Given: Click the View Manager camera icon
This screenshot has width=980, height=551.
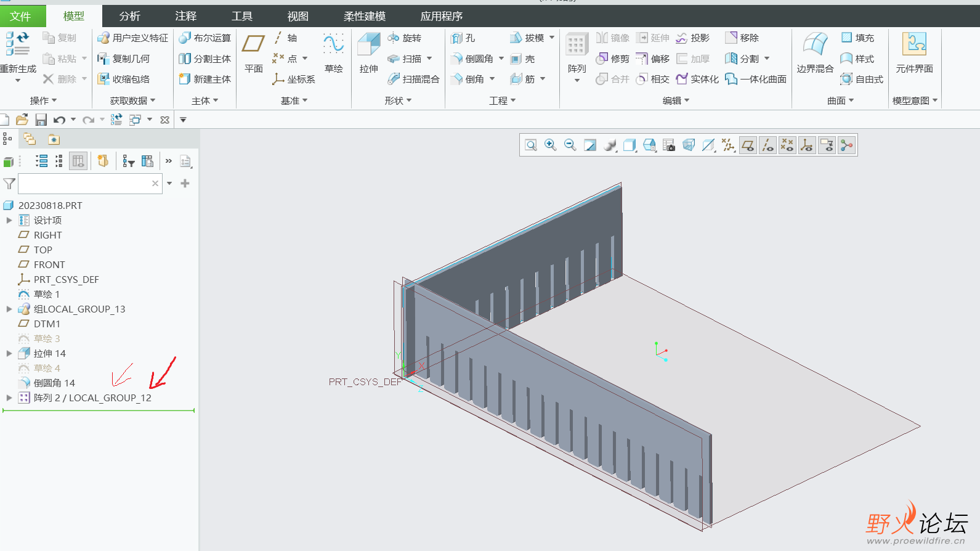Looking at the screenshot, I should click(669, 145).
